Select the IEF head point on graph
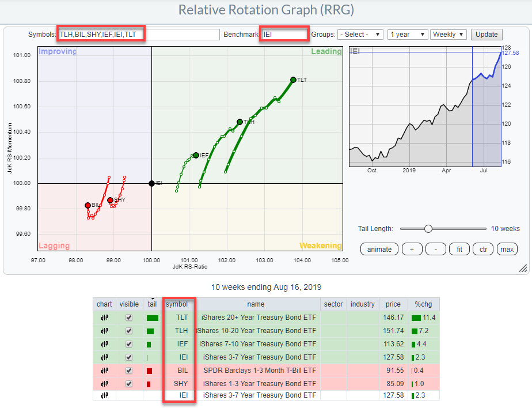Screen dimensions: 532x408 [x=196, y=155]
